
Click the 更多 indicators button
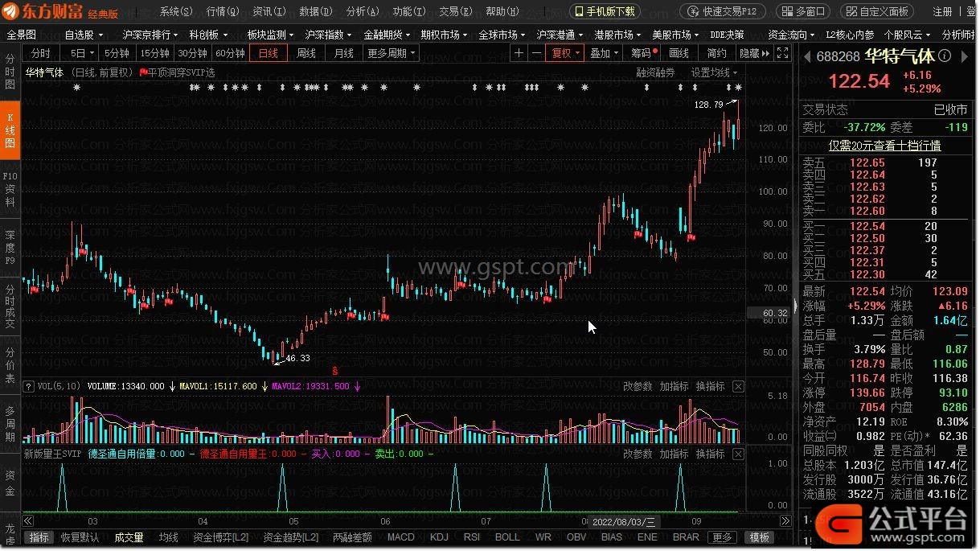(722, 537)
